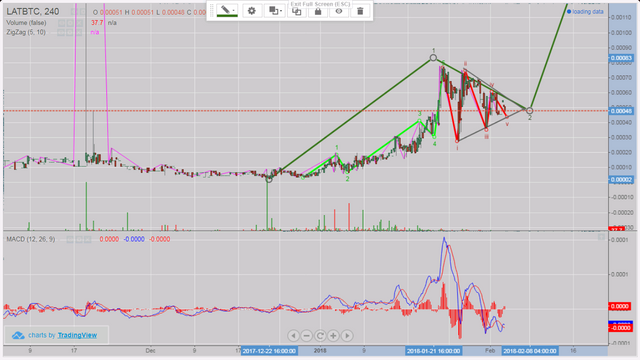
Task: Select the blue MACD value -0.0000
Action: (x=134, y=239)
